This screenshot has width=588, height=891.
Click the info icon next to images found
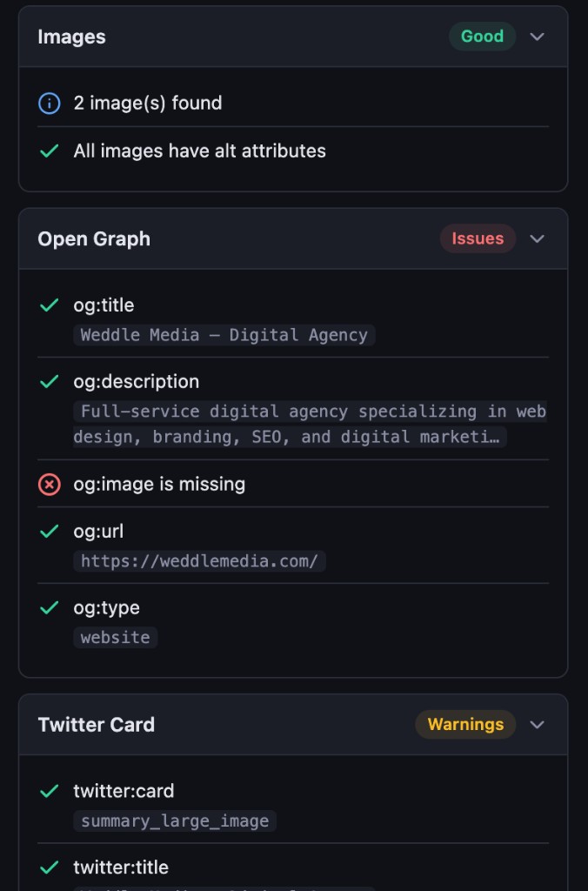coord(50,103)
